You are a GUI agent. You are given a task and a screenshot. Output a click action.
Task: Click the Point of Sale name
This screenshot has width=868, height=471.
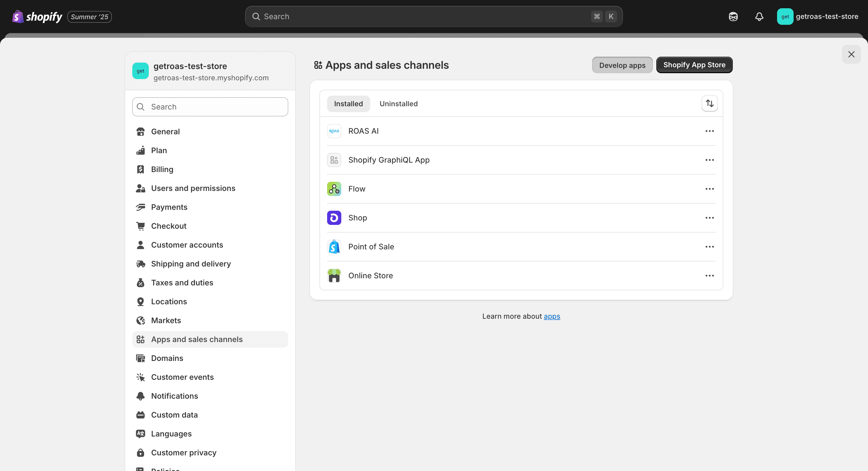click(x=371, y=247)
